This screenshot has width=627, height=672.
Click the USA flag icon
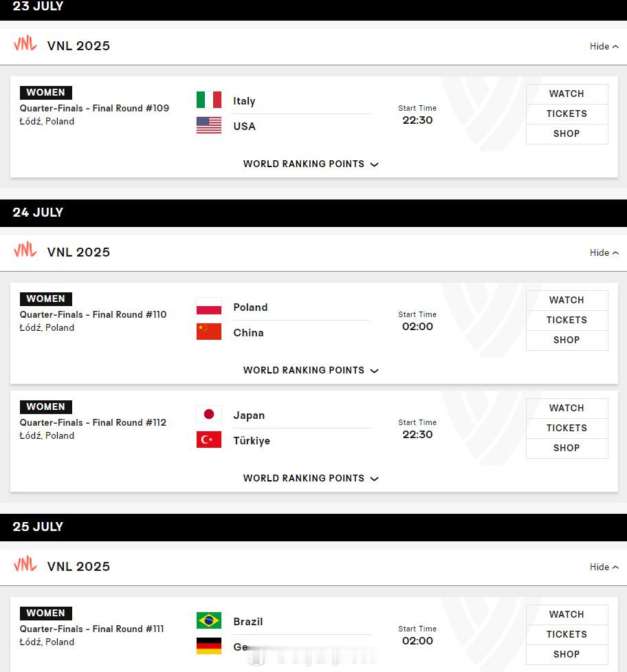[209, 125]
